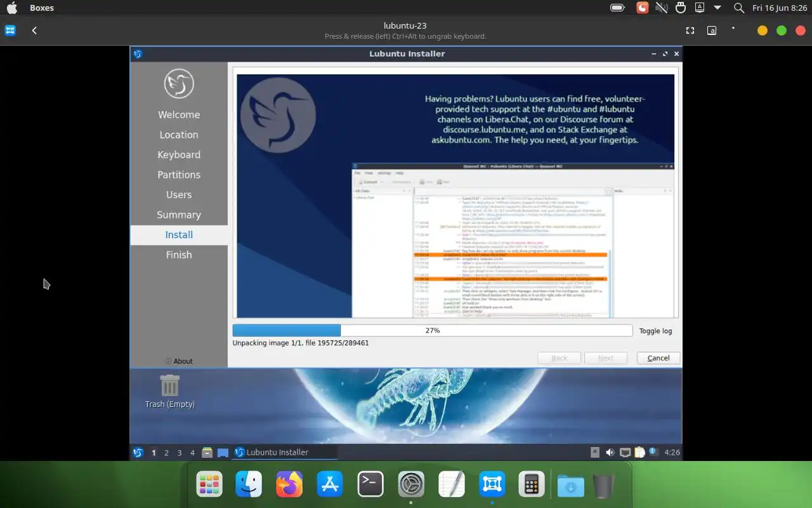The image size is (812, 508).
Task: Open the Boxes header bar menu dot
Action: click(733, 28)
